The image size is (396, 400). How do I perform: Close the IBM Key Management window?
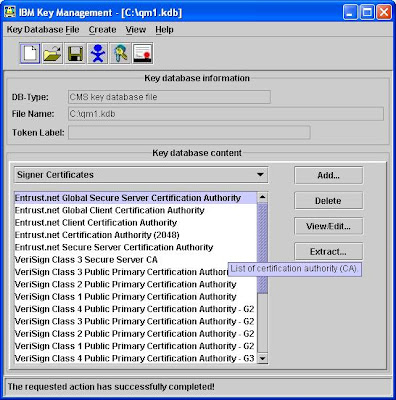[x=384, y=13]
